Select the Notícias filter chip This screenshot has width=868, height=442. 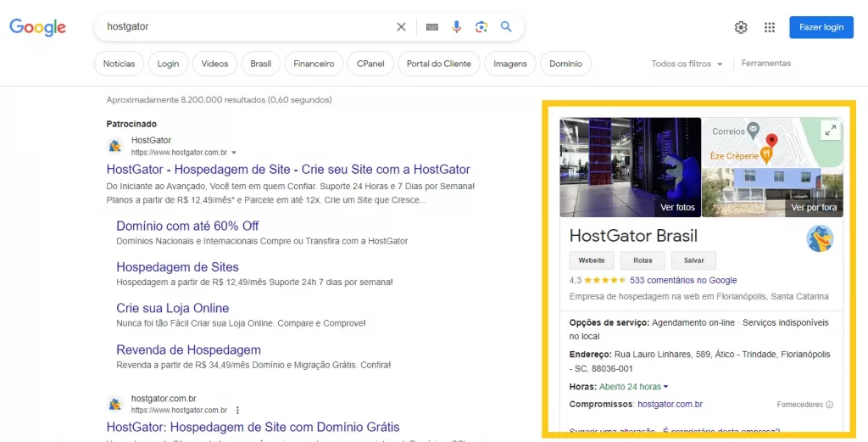click(119, 64)
